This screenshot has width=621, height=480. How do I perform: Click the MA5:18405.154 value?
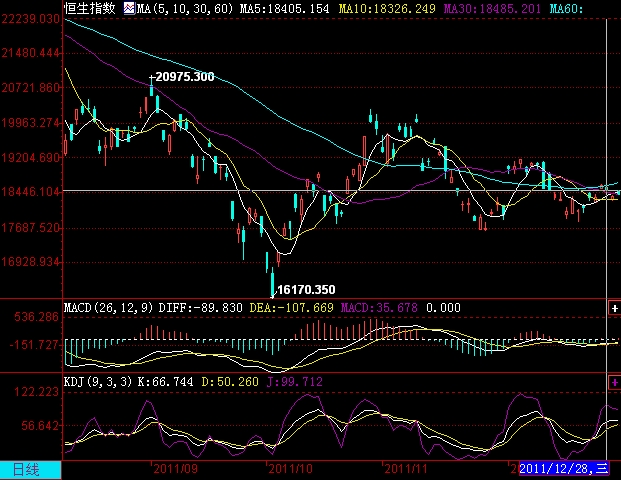284,8
